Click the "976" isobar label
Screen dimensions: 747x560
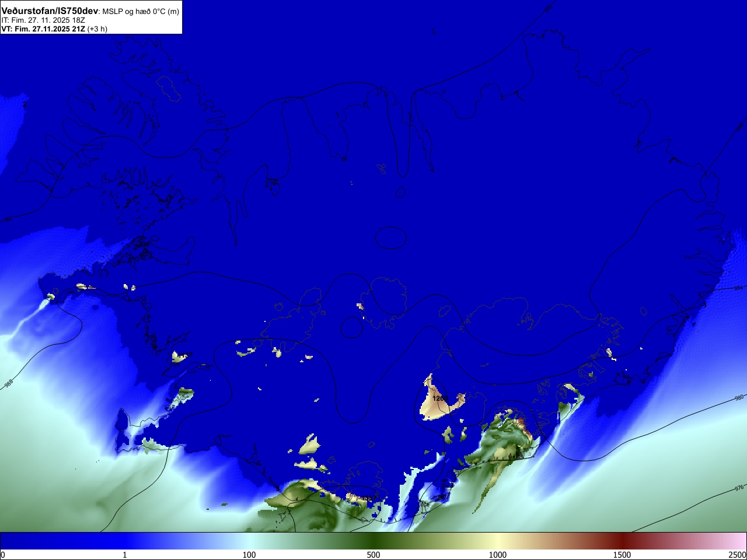739,488
